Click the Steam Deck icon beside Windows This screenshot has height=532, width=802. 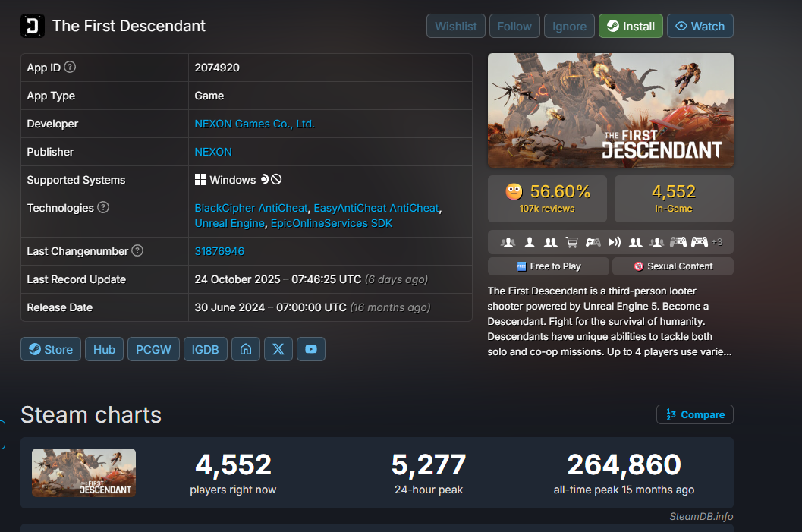265,180
